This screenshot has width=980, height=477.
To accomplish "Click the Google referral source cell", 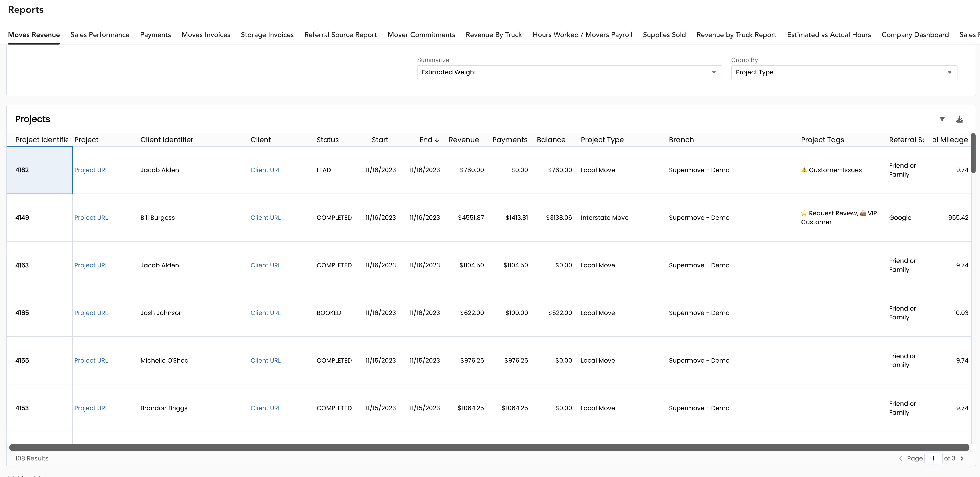I will [x=900, y=218].
